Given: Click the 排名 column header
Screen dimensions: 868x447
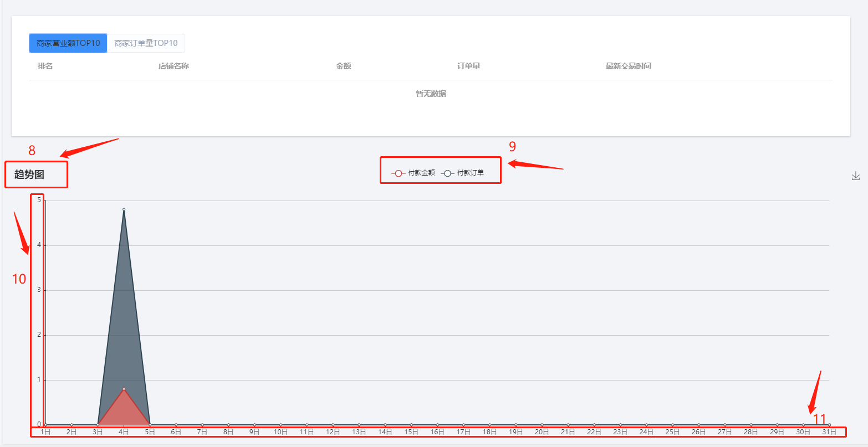Looking at the screenshot, I should tap(45, 66).
